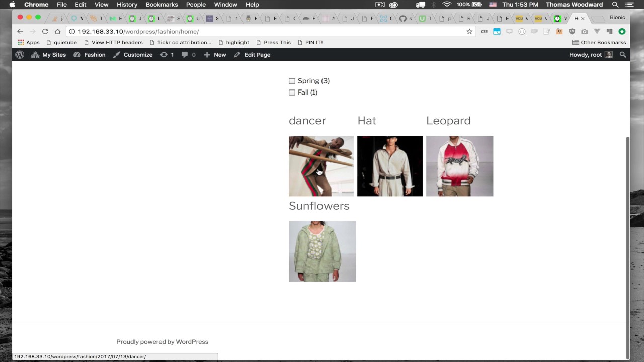Screen dimensions: 644x362
Task: Open the Sunflowers post title
Action: point(319,206)
